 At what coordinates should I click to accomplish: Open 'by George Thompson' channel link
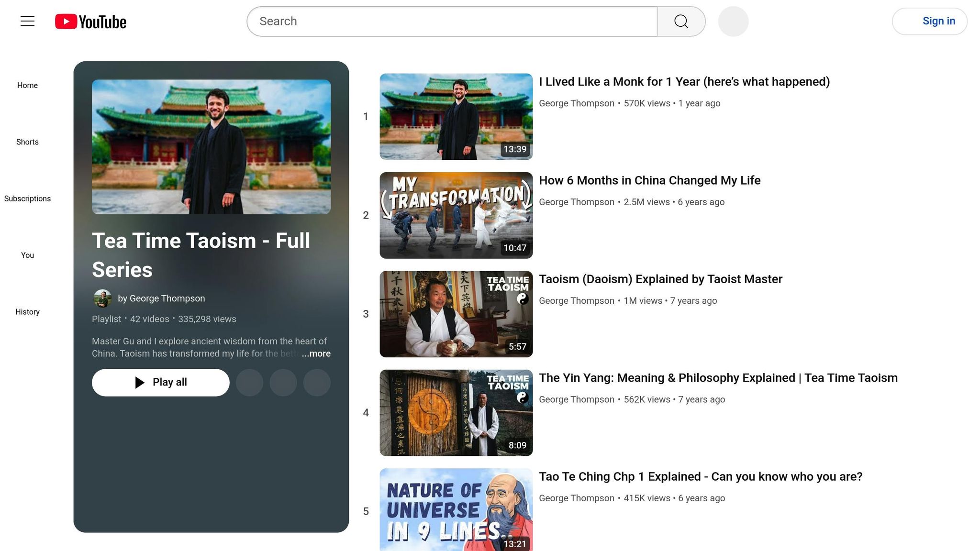(x=161, y=298)
